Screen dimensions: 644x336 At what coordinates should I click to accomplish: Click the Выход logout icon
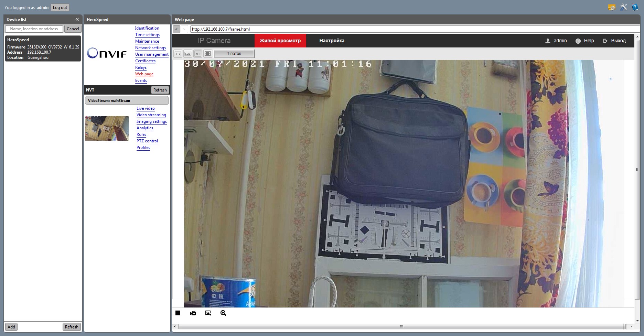pyautogui.click(x=605, y=41)
